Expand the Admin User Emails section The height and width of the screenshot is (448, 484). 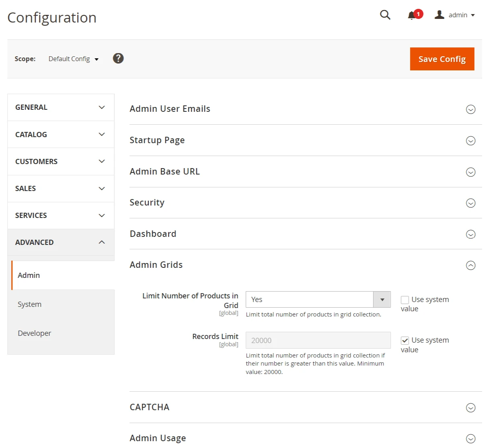(170, 109)
